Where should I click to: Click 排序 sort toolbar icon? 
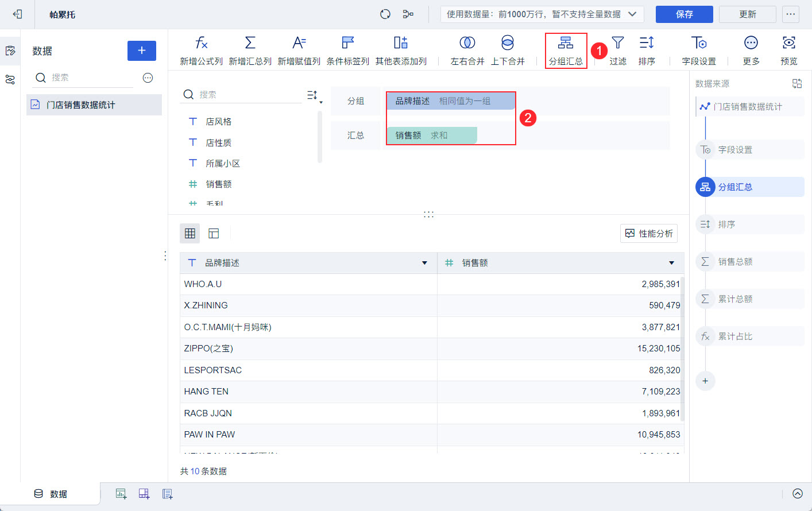(647, 51)
